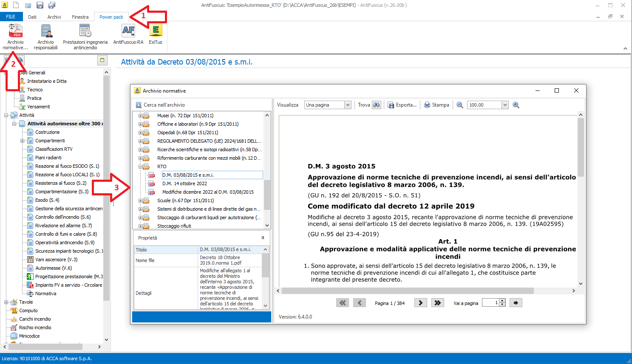Jump to the last document page
The image size is (632, 364).
coord(437,303)
